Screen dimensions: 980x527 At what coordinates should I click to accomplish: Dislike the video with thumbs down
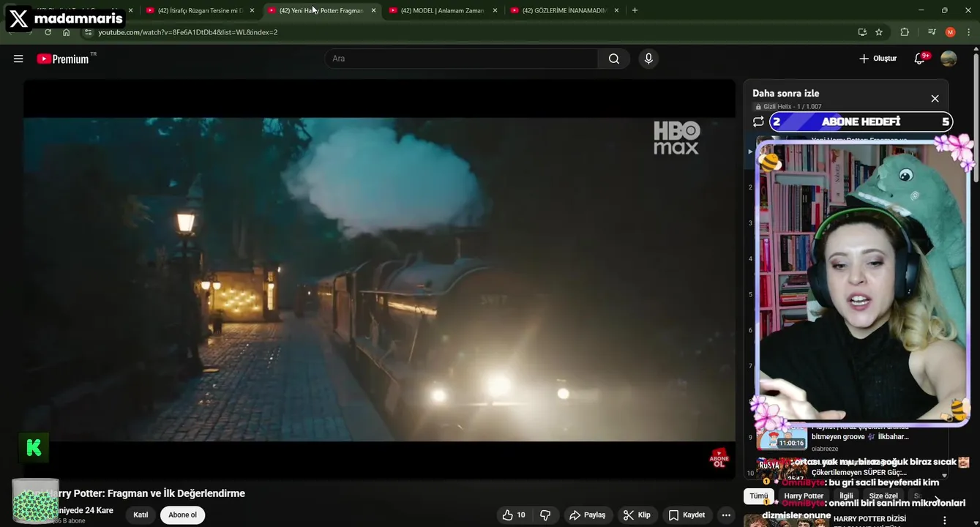(x=545, y=515)
